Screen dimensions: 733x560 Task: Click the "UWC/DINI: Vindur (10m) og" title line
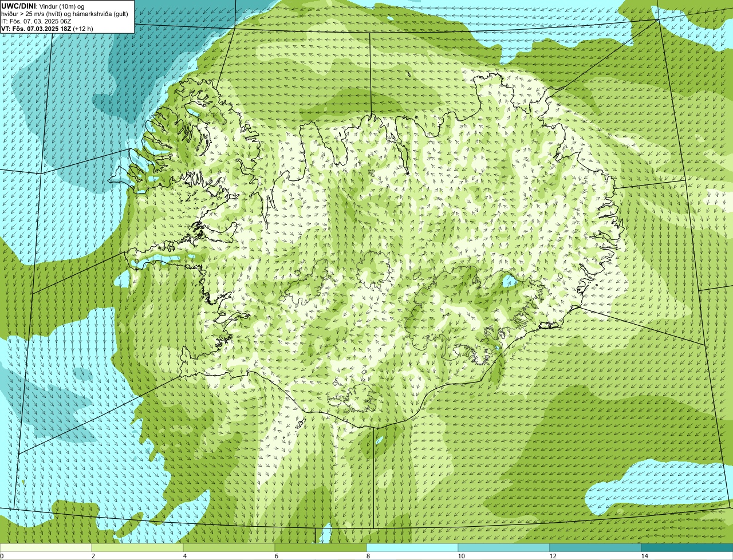43,6
